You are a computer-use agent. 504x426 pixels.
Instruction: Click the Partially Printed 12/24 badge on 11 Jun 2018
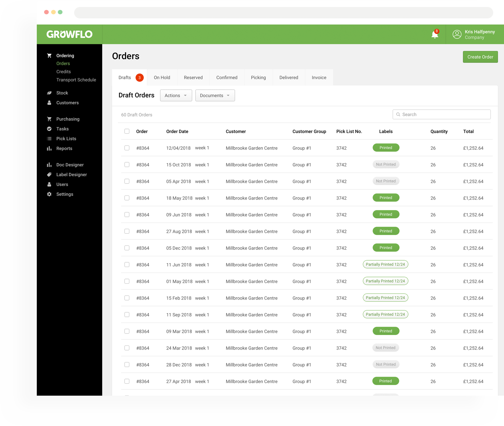click(385, 264)
